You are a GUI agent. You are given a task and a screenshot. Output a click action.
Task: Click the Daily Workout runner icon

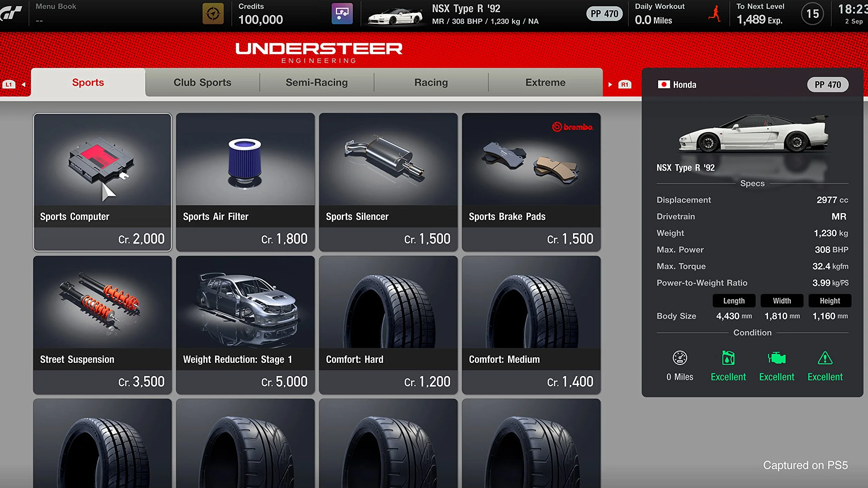pos(714,14)
